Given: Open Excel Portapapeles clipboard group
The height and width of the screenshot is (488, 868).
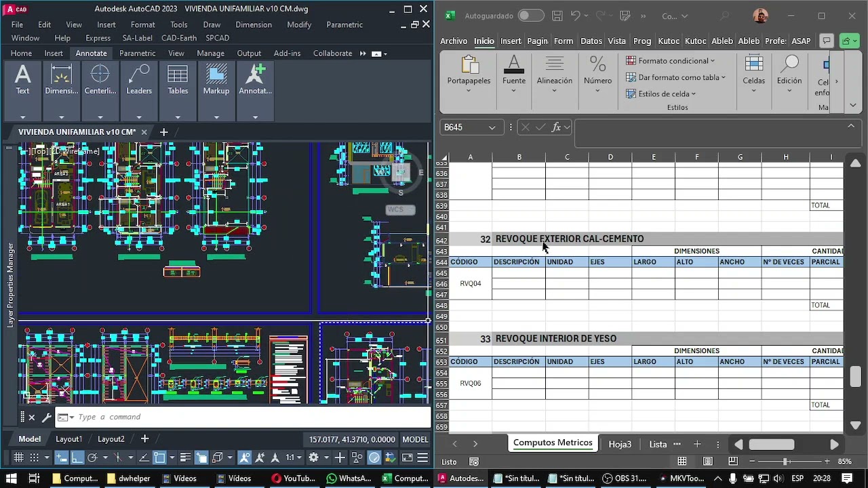Looking at the screenshot, I should point(469,73).
